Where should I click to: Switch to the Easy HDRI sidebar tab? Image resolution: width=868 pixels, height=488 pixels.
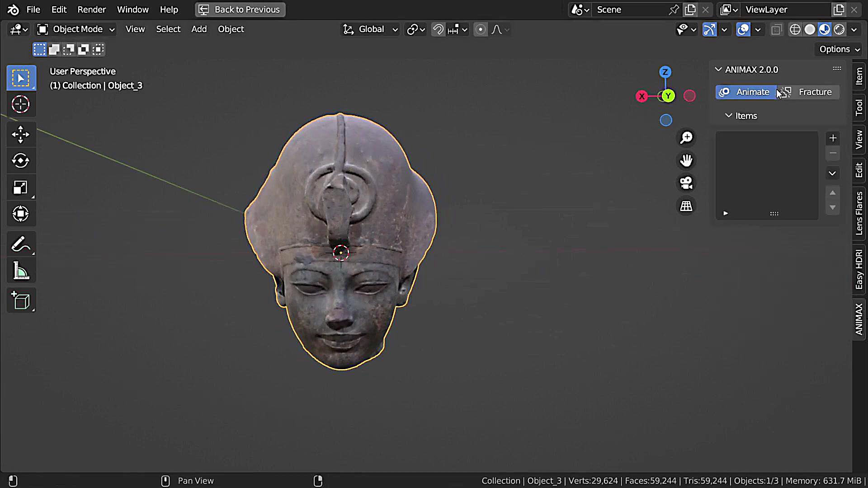pos(859,269)
